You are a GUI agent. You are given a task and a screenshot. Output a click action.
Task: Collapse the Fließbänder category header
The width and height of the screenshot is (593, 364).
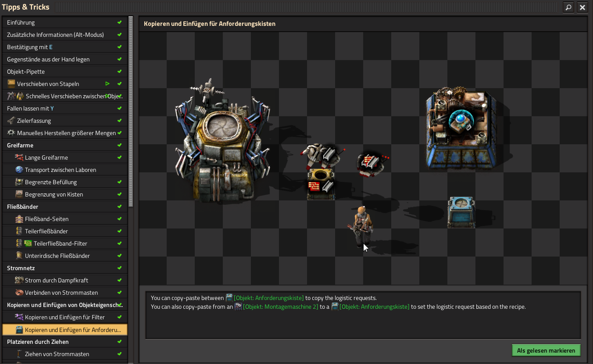click(x=22, y=207)
